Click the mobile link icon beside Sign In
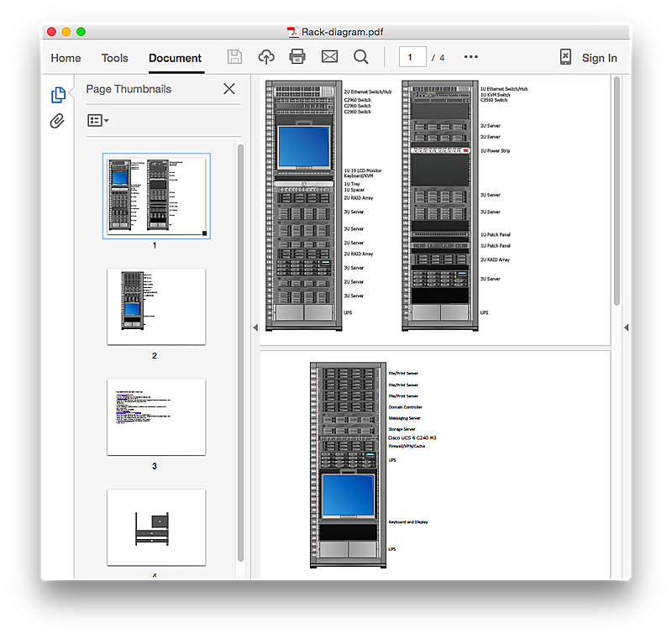Viewport: 672px width, 639px height. [566, 57]
